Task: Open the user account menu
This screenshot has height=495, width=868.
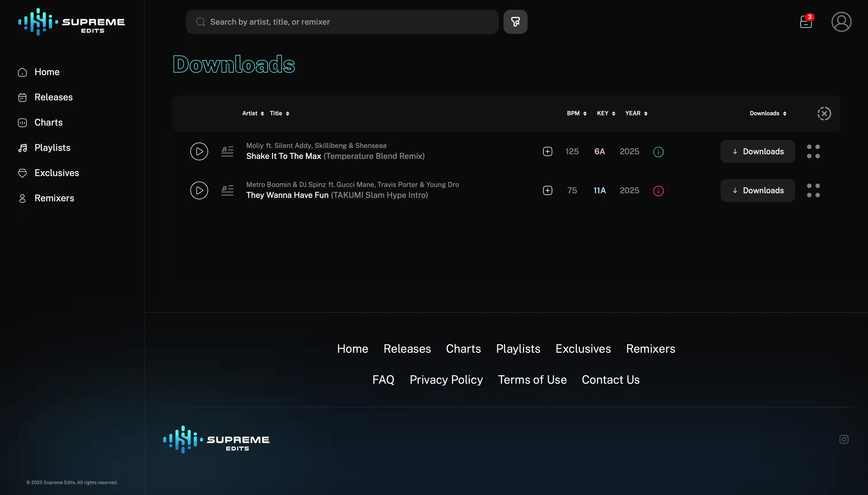Action: coord(841,22)
